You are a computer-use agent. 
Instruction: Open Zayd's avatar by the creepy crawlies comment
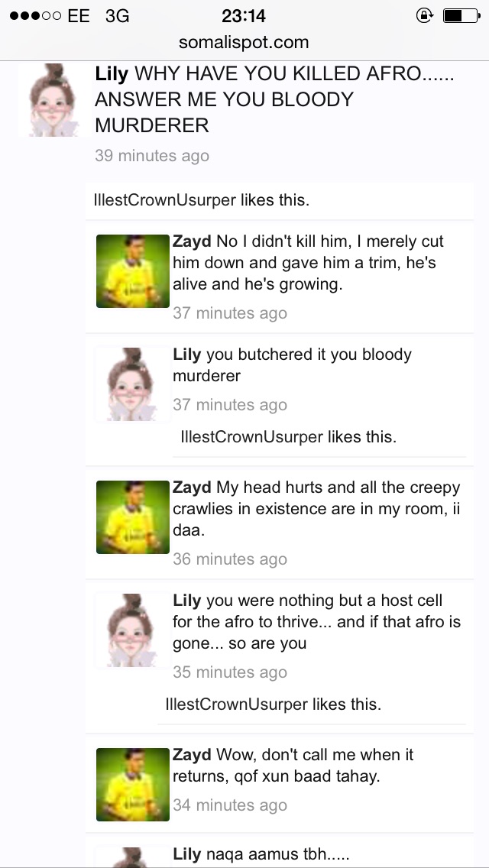pyautogui.click(x=133, y=517)
